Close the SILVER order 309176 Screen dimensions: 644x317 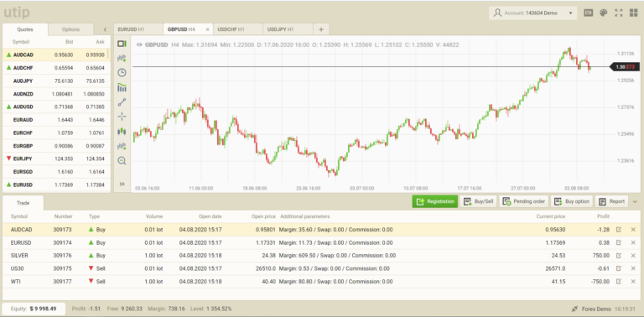click(633, 256)
